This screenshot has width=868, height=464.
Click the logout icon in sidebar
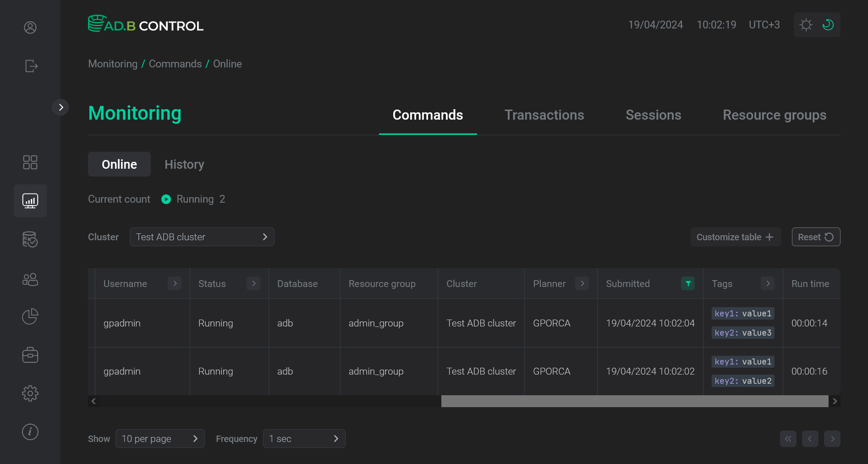pos(30,66)
